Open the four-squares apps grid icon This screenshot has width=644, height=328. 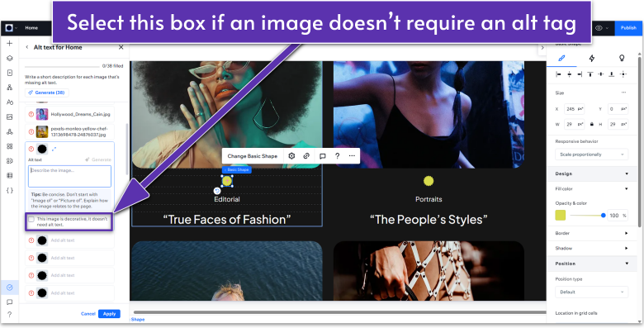[10, 146]
